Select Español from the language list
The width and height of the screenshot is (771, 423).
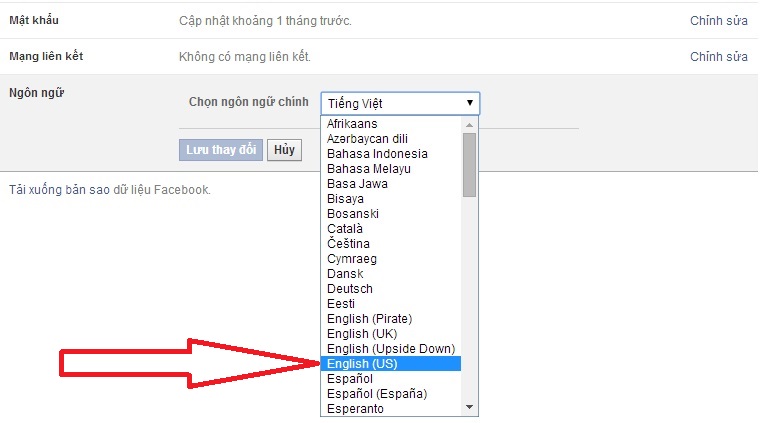(391, 379)
